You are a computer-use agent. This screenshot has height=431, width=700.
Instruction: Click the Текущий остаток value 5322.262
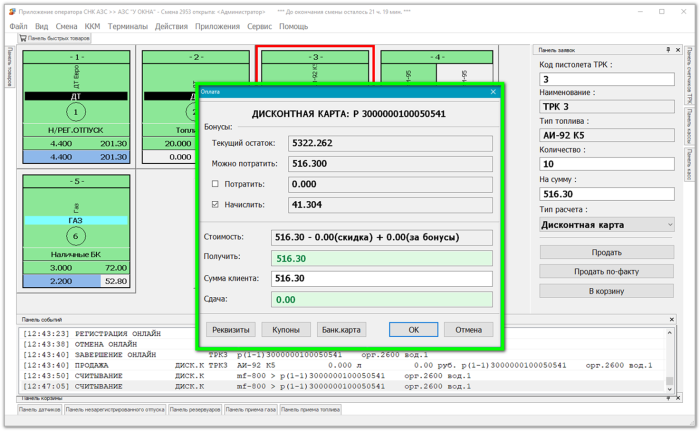click(390, 143)
